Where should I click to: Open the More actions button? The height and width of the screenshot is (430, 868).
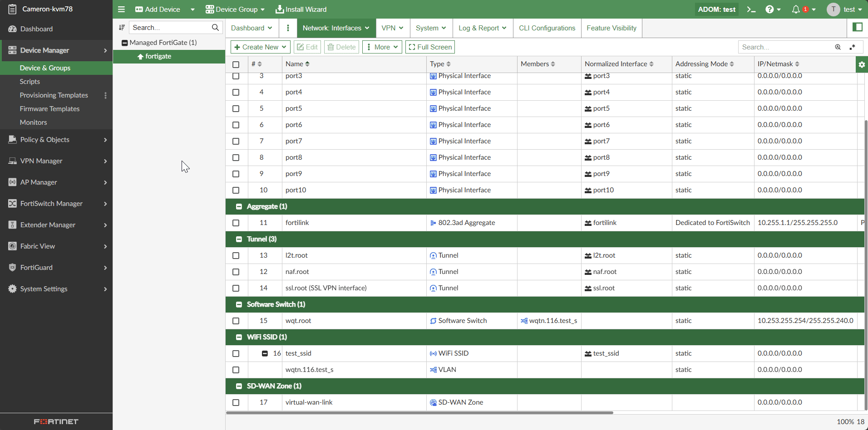pos(382,47)
